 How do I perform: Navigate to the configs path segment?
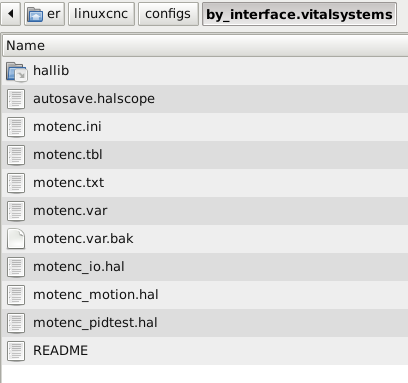point(168,14)
